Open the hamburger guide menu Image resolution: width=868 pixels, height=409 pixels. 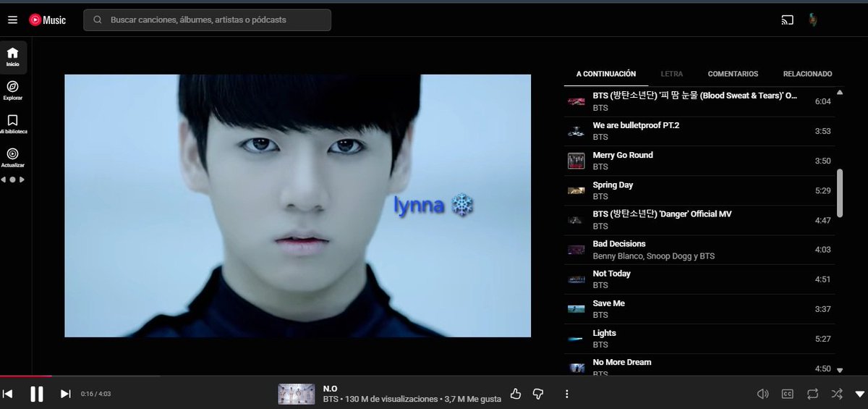(12, 20)
